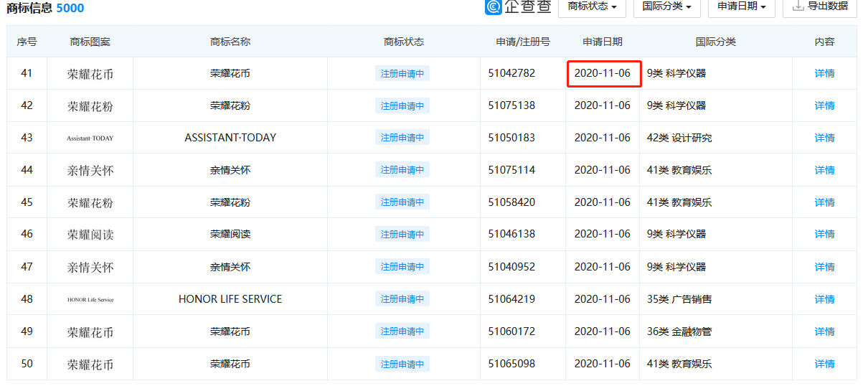Image resolution: width=868 pixels, height=386 pixels.
Task: Click 41类 教育娱乐 in row 50
Action: coord(679,364)
